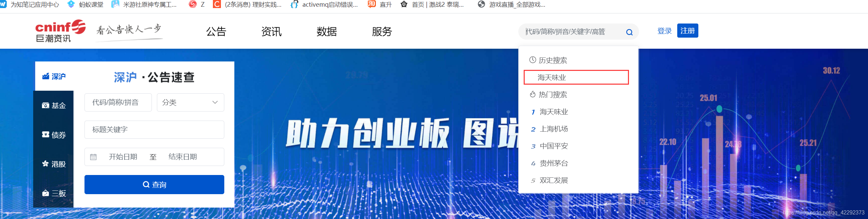Expand the 分类 category dropdown
Screen dimensions: 868x219
[x=190, y=102]
